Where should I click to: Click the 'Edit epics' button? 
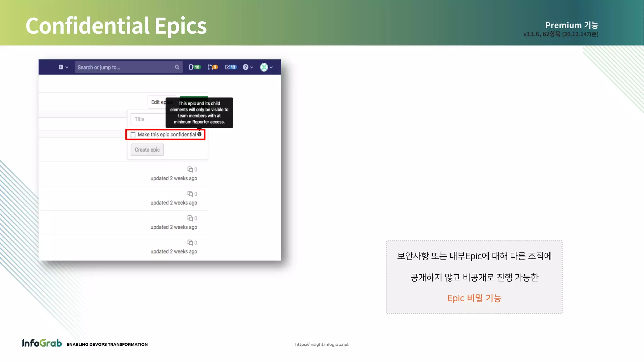[157, 102]
